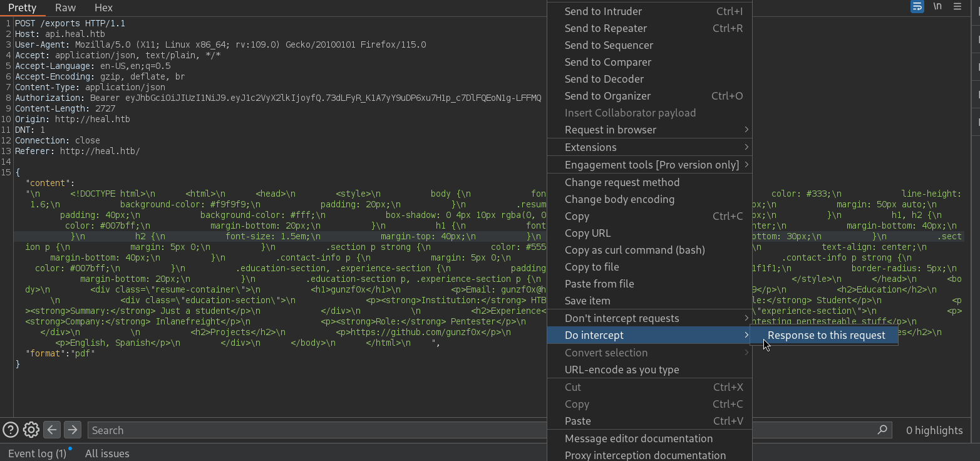Click the "format":"pdf" JSON line
The height and width of the screenshot is (461, 980).
(60, 353)
